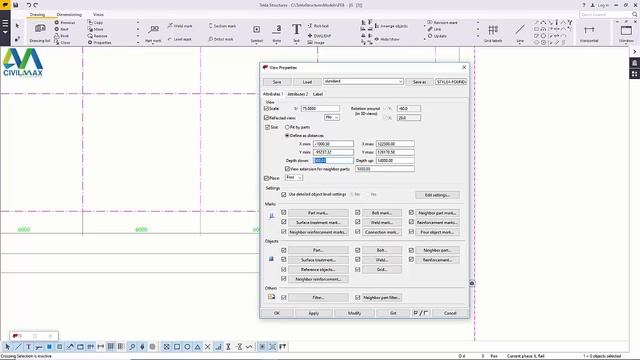Toggle the Reflected view checkbox

(267, 118)
